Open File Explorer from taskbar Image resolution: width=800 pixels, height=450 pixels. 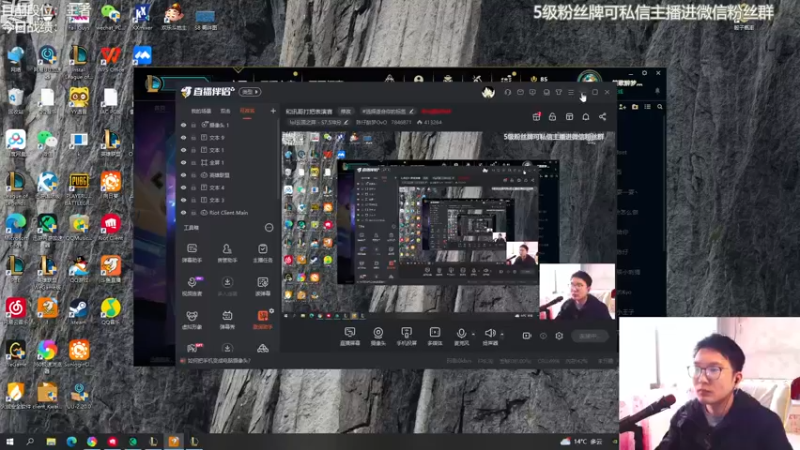point(51,441)
